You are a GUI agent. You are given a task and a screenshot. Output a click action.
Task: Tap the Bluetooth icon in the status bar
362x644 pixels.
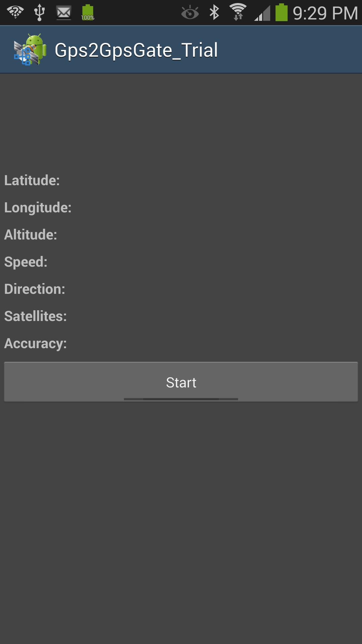214,12
